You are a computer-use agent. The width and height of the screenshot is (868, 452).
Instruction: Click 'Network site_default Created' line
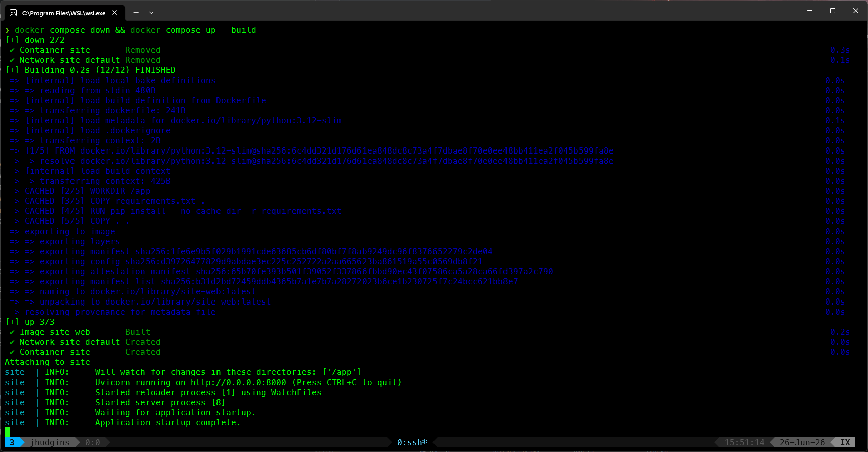[85, 342]
